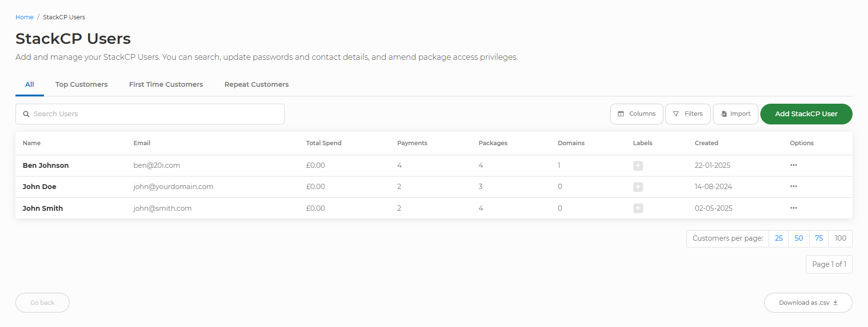Click Add StackCP User
Screen dimensions: 868x327
tap(806, 114)
